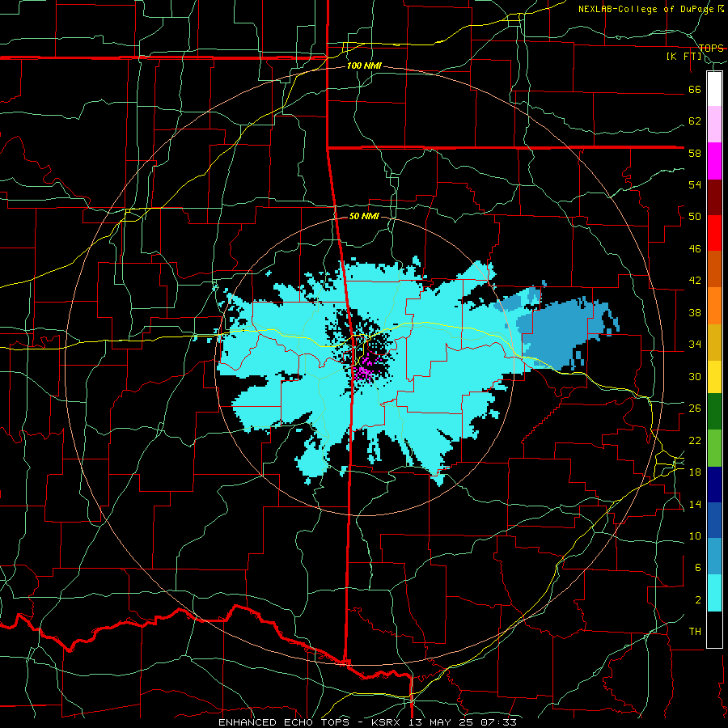Click the 30 legend value
Viewport: 728px width, 728px height.
[695, 376]
